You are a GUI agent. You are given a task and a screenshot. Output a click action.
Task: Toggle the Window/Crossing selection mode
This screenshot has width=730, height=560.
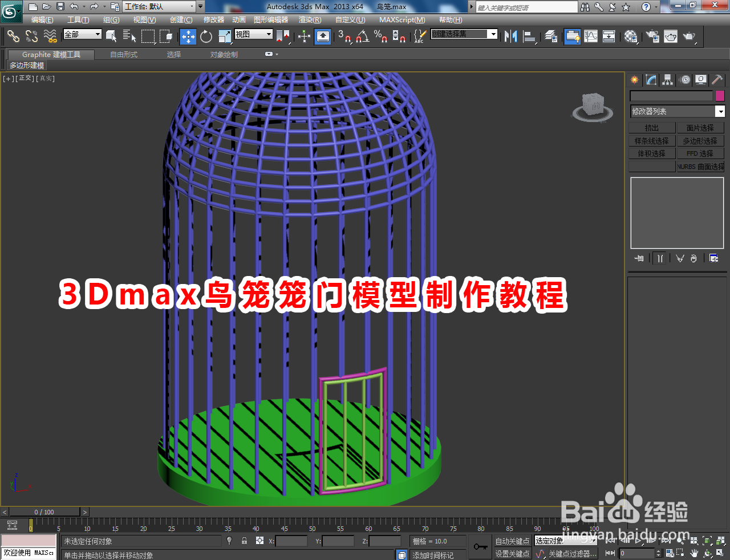(x=166, y=36)
